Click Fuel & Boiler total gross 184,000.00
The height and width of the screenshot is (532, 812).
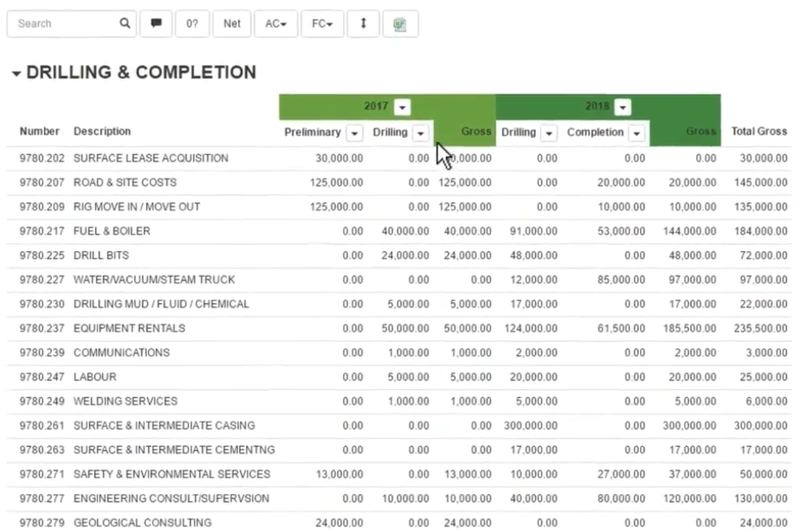tap(760, 231)
